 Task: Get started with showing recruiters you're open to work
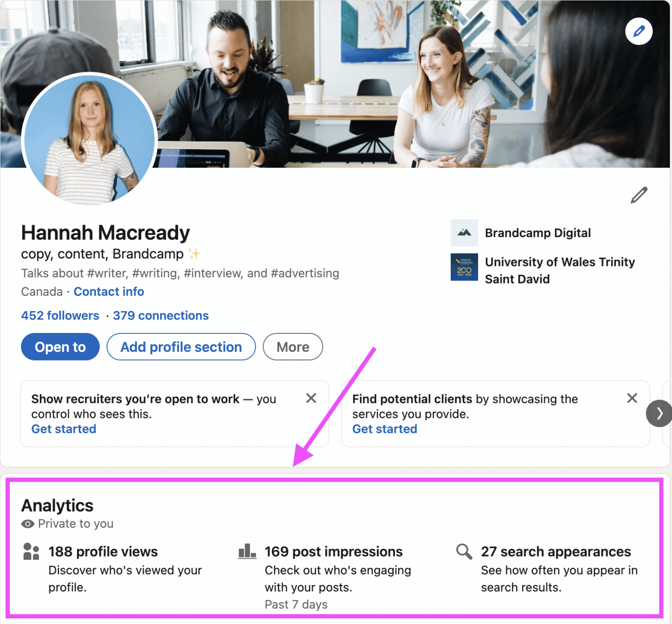pyautogui.click(x=63, y=429)
